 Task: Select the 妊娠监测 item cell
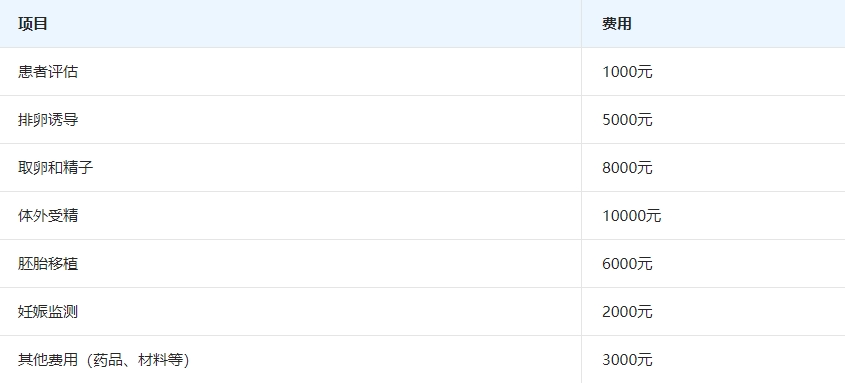point(48,311)
